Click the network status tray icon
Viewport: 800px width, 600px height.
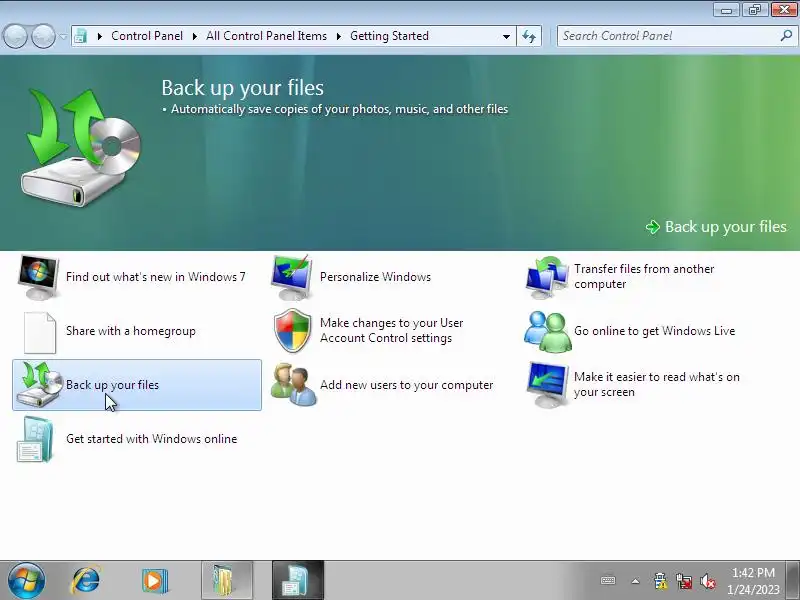[x=684, y=581]
